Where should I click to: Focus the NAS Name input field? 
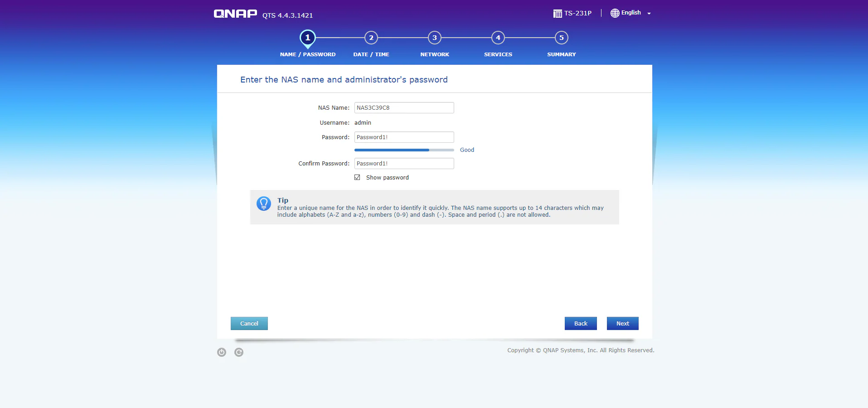[404, 107]
